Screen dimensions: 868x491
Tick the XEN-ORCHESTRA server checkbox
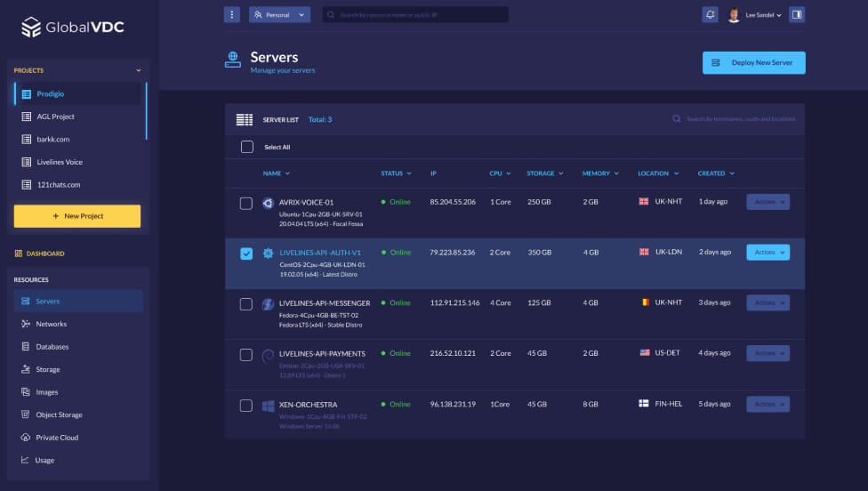pyautogui.click(x=246, y=406)
